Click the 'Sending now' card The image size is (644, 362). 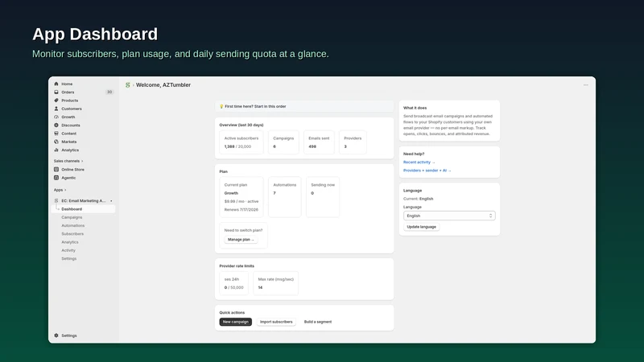pos(323,197)
